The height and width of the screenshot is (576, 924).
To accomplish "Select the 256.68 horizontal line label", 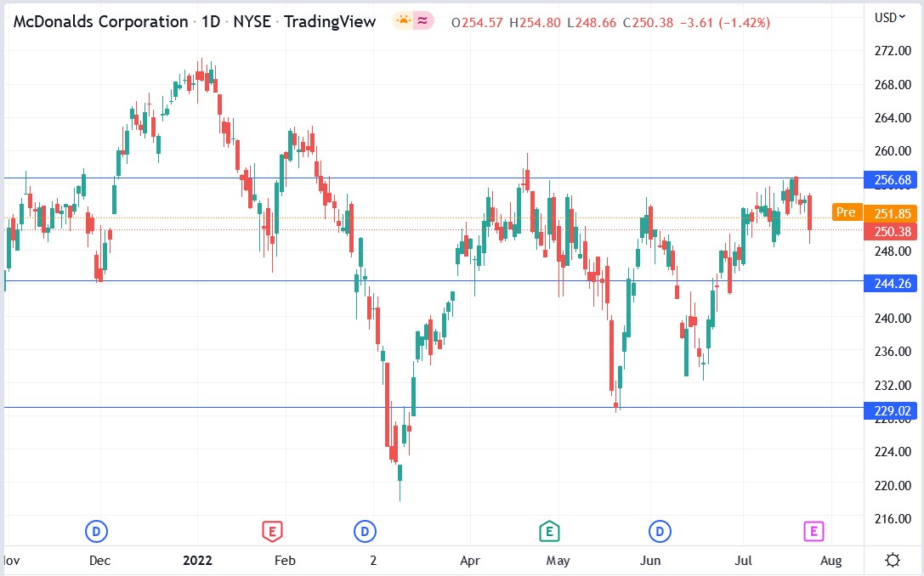I will tap(893, 179).
